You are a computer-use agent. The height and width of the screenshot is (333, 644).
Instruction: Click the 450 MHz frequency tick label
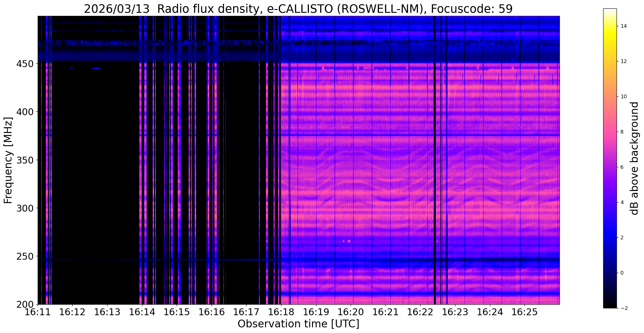click(26, 63)
